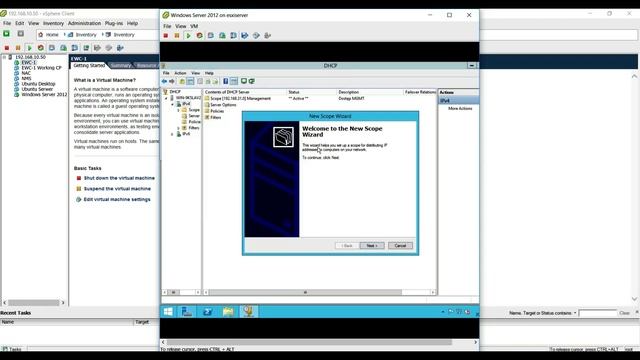Viewport: 640px width, 360px height.
Task: Select Policies in DHCP contents list
Action: (x=217, y=111)
